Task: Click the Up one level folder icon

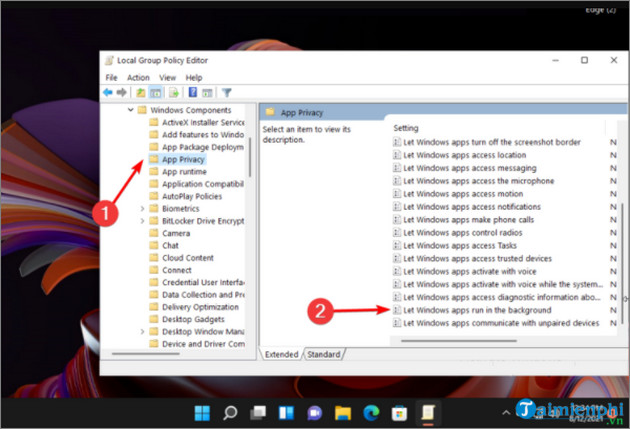Action: (x=141, y=93)
